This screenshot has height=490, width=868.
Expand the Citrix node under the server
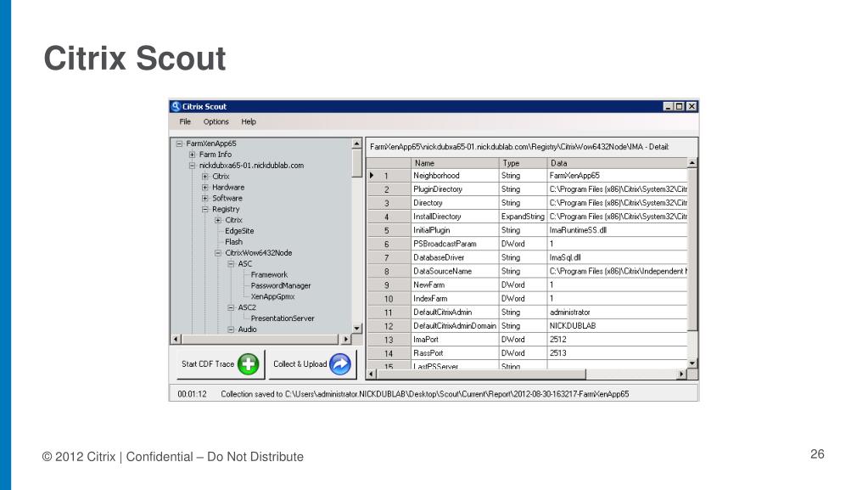204,177
